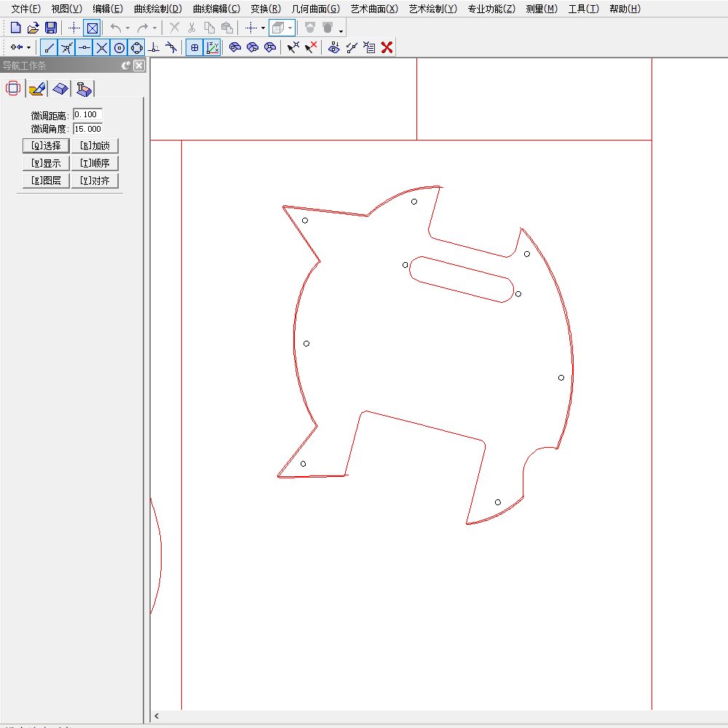Create a new file with the blank page icon

[15, 28]
